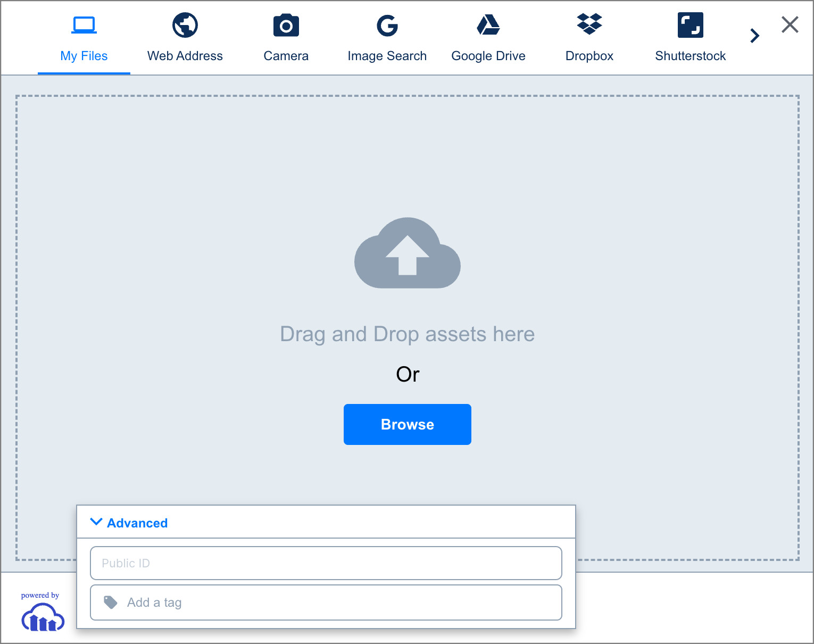
Task: Select the Google Drive icon
Action: point(488,24)
